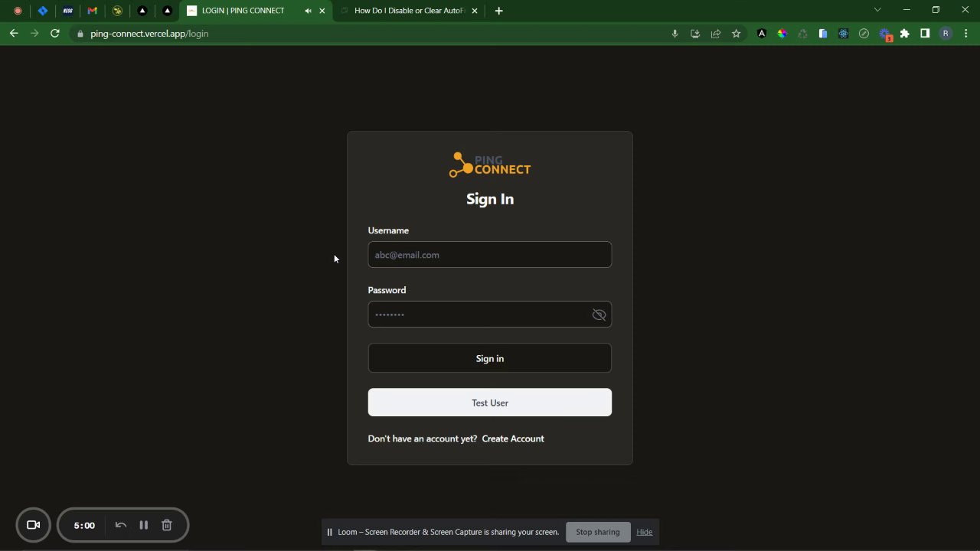Switch to How Do I Disable AutoFill tab
This screenshot has width=980, height=551.
[410, 11]
